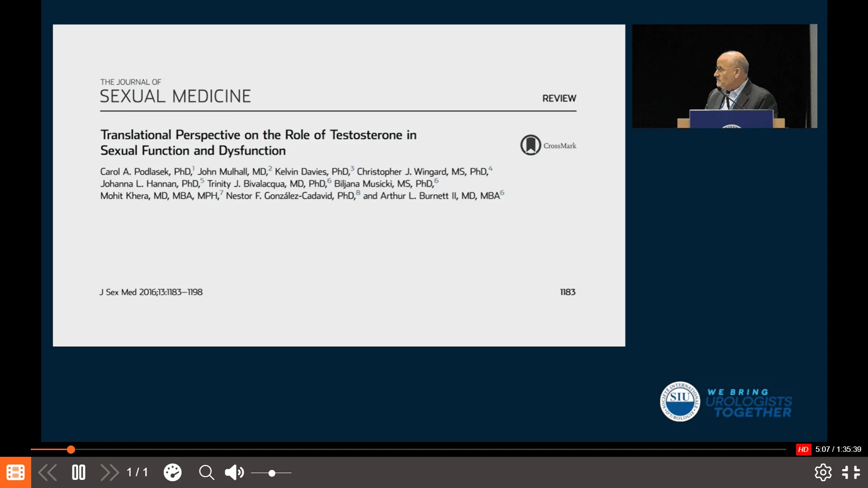Image resolution: width=868 pixels, height=488 pixels.
Task: Click the time display 5:07 / 1:35:39
Action: (838, 449)
